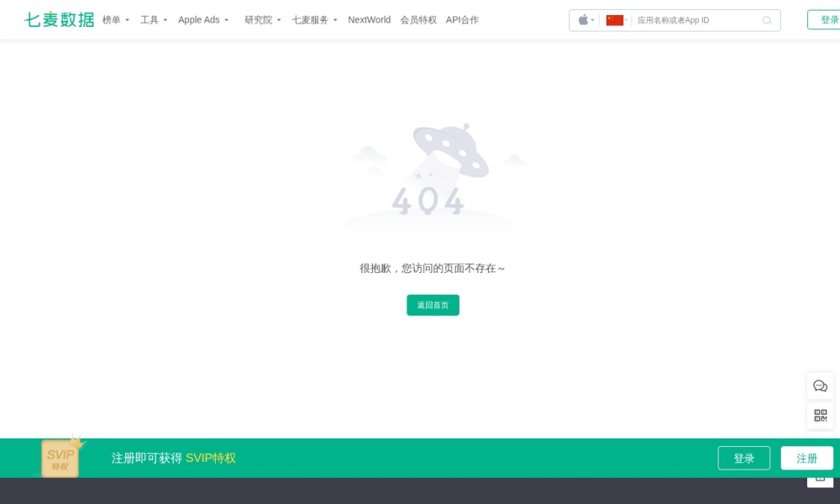The image size is (840, 504).
Task: Click the 很抱歉，您访问的页面不存在 message
Action: tap(432, 268)
